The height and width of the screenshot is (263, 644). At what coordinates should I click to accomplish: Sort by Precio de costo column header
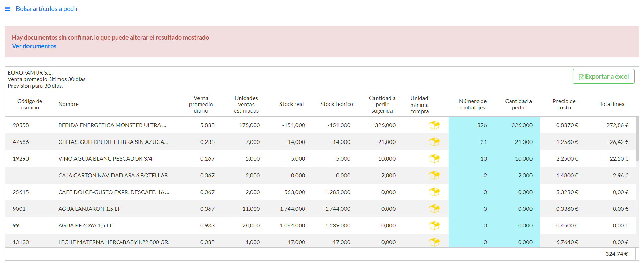pos(564,104)
